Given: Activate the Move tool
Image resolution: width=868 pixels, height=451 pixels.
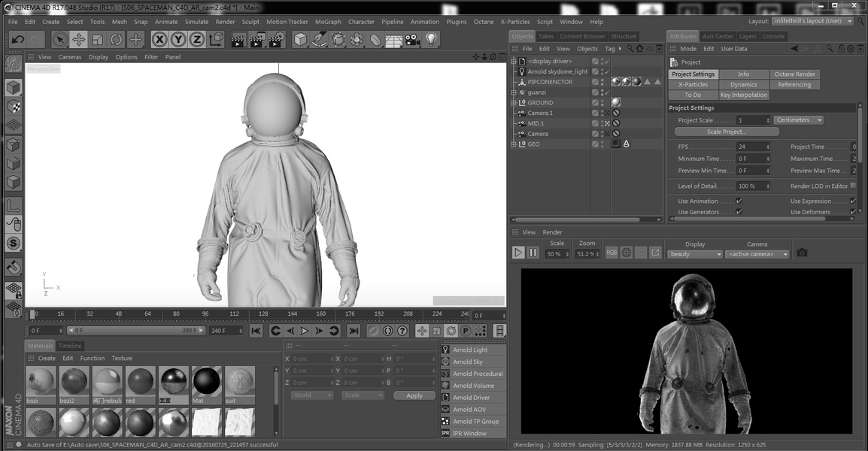Looking at the screenshot, I should point(79,39).
